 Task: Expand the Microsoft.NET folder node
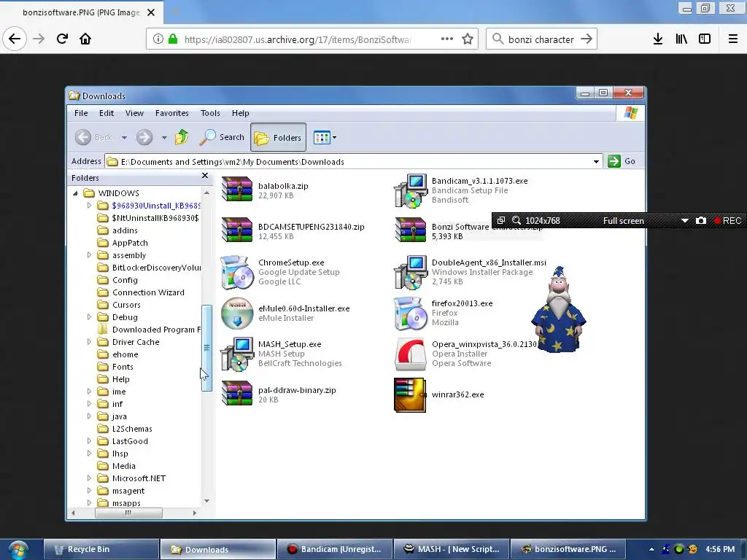89,478
